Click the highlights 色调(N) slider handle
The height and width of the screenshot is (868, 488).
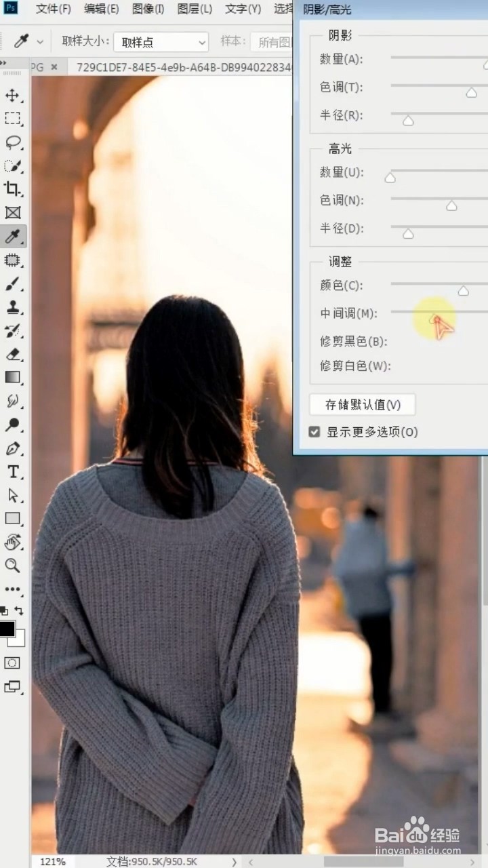[x=451, y=205]
